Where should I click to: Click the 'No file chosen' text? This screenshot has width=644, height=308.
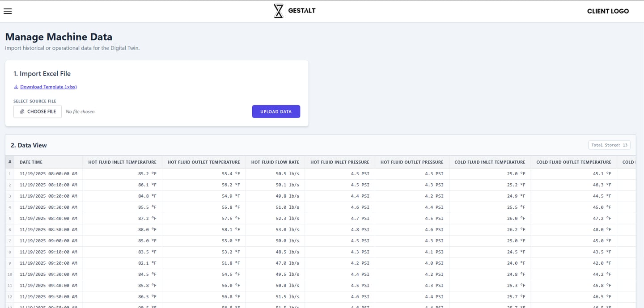[80, 111]
